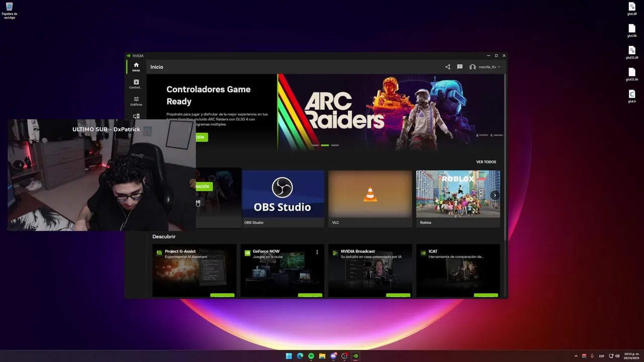Click green button on NVIDIA Broadcast card

pos(398,296)
